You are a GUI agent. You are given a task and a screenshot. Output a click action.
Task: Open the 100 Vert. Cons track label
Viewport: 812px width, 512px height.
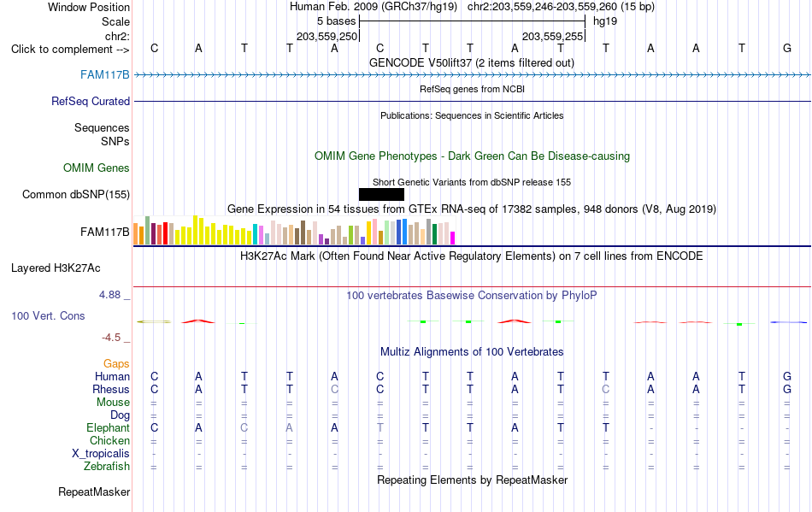coord(48,315)
